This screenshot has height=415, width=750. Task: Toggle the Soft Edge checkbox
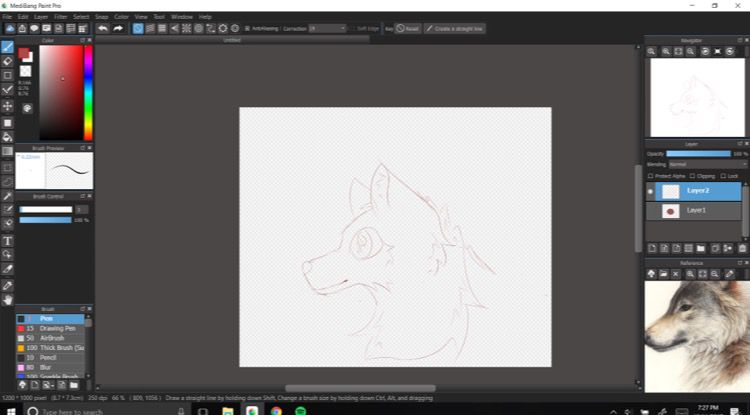coord(353,29)
